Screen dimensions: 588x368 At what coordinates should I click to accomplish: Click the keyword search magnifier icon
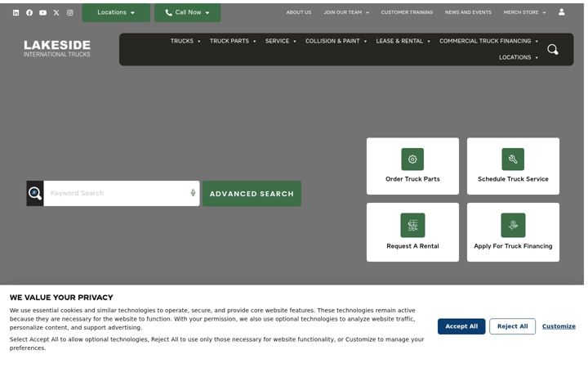click(35, 193)
